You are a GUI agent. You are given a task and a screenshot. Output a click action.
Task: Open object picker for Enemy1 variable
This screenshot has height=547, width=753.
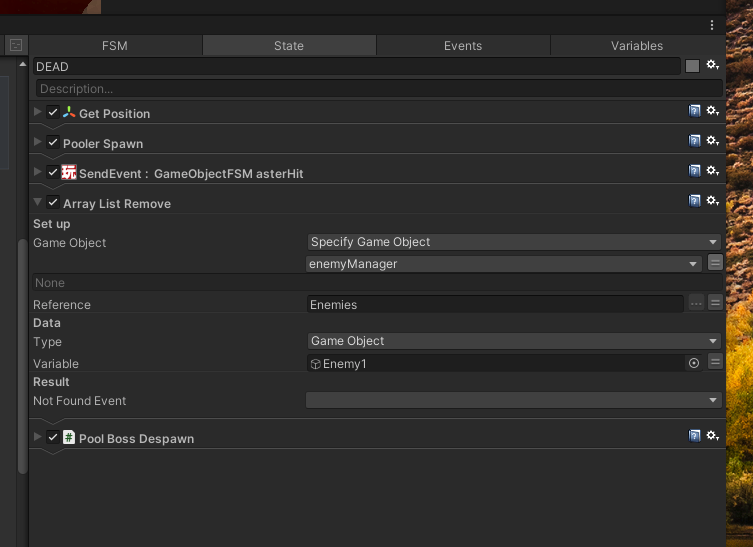pyautogui.click(x=694, y=363)
